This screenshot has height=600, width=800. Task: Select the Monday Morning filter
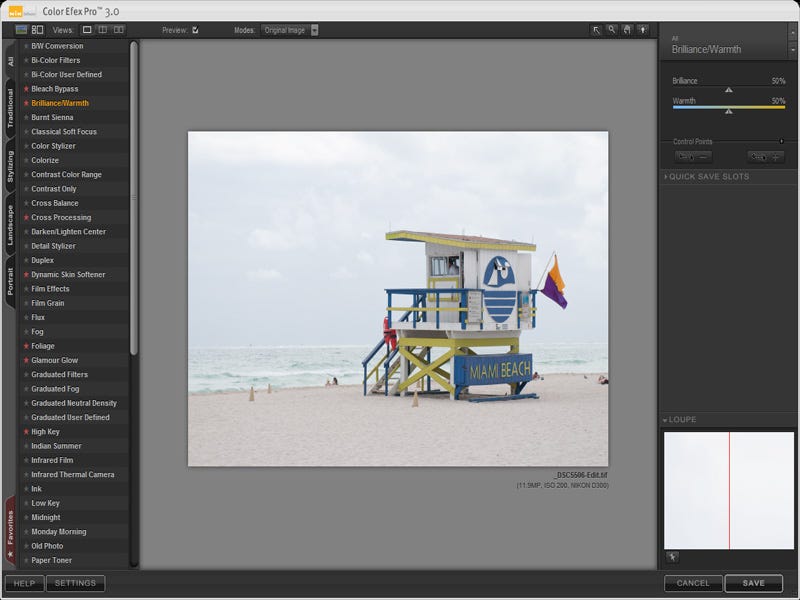(59, 532)
